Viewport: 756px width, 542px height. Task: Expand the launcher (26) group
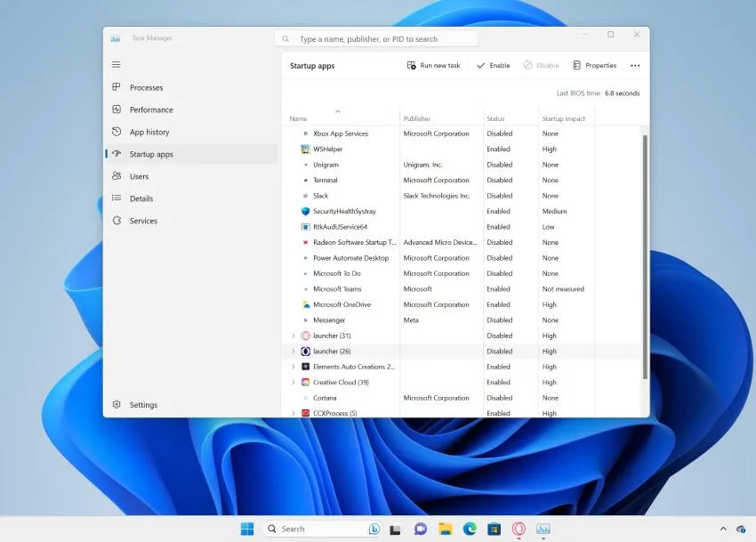(294, 352)
